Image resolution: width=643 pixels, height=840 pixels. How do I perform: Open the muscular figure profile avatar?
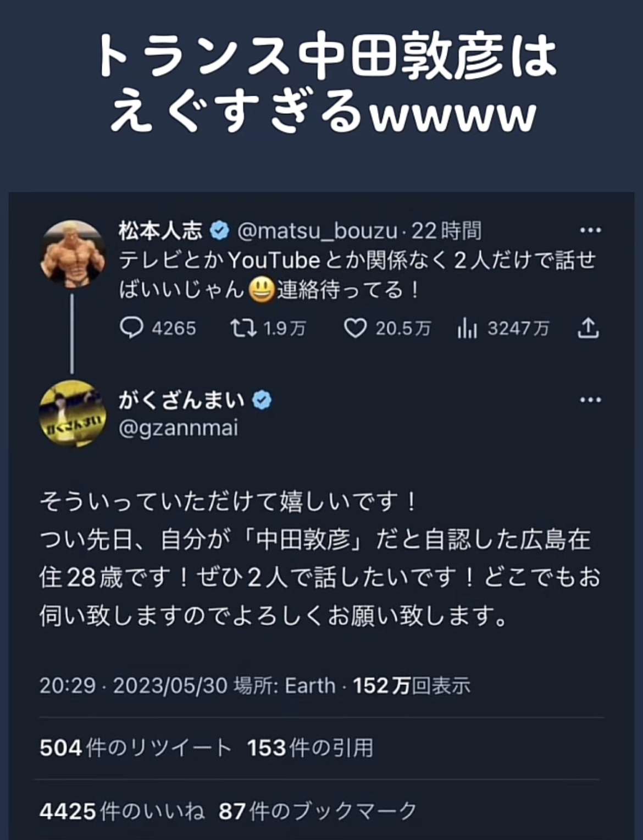(x=73, y=255)
